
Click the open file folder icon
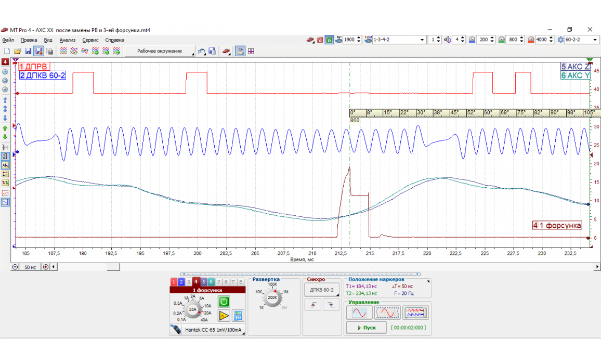point(17,51)
